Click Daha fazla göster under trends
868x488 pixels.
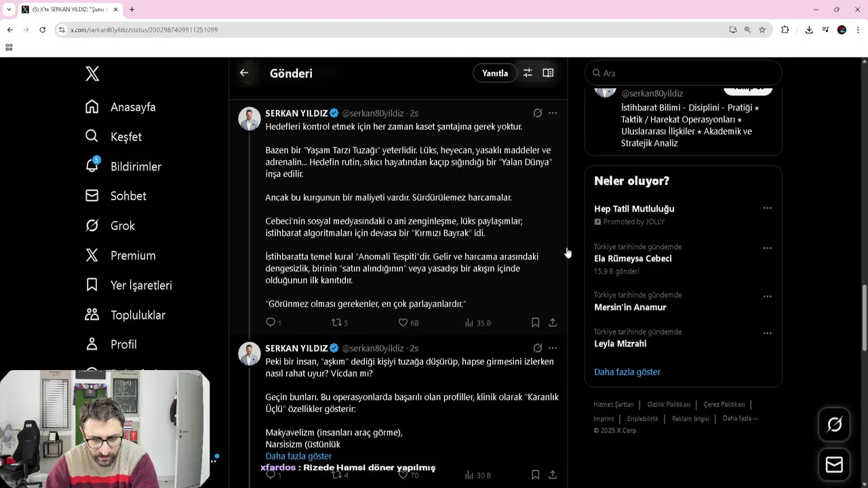627,372
